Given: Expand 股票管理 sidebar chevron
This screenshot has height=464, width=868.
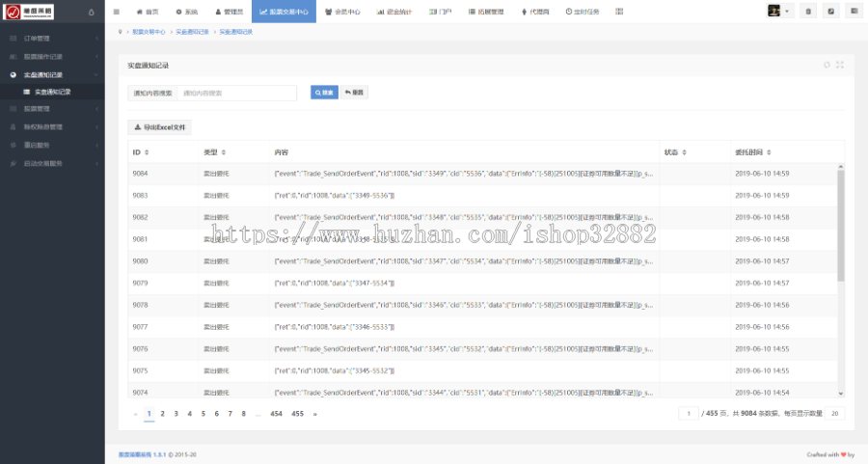Looking at the screenshot, I should click(x=96, y=109).
